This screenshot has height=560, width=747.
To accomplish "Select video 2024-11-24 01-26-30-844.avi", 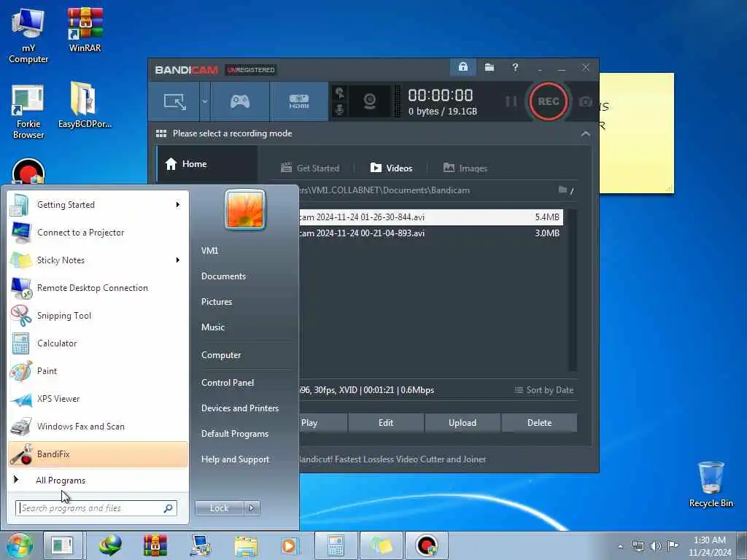I will (x=430, y=217).
